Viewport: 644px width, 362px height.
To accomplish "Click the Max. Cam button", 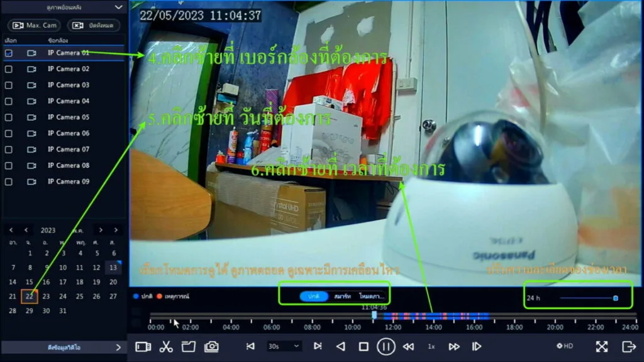I will [34, 25].
